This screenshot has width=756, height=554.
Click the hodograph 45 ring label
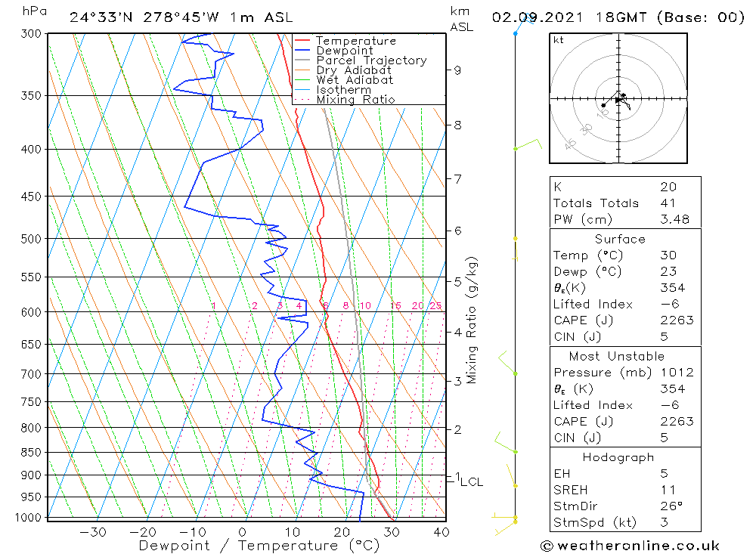click(570, 144)
